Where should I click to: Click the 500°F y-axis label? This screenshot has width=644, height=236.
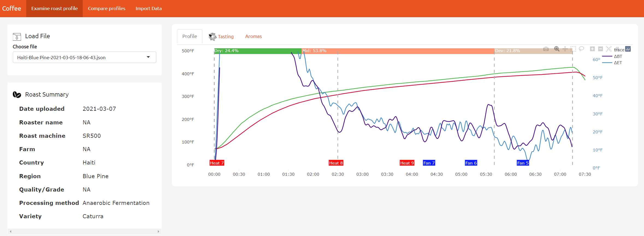point(188,51)
